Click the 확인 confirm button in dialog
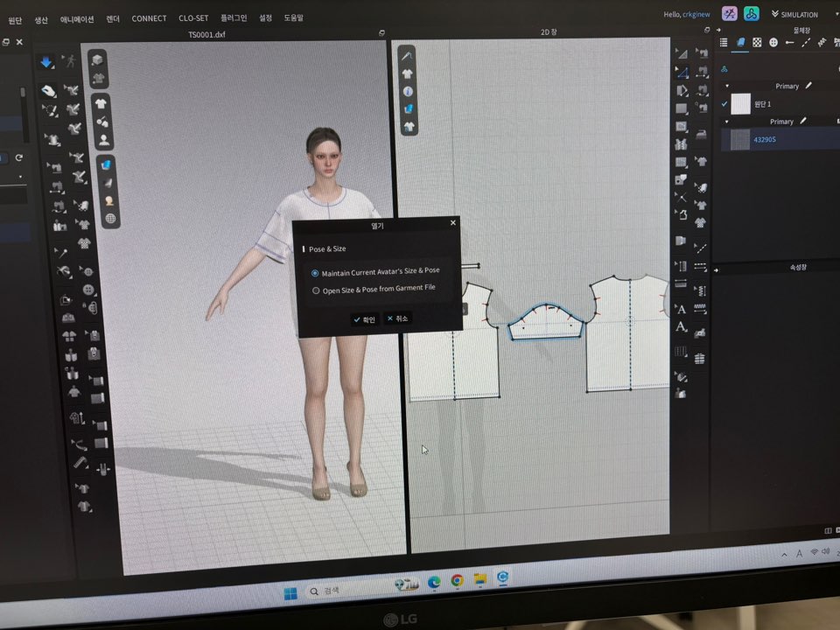This screenshot has height=630, width=840. click(x=363, y=319)
